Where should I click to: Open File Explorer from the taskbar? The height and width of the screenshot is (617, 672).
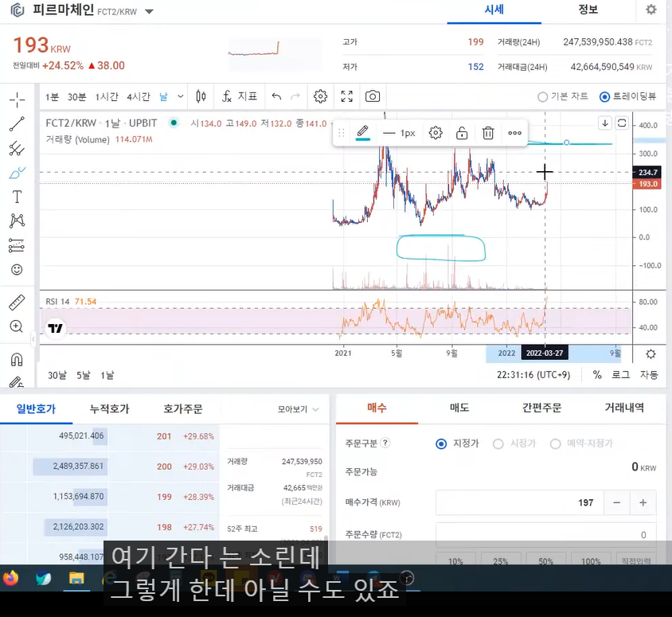pyautogui.click(x=76, y=578)
